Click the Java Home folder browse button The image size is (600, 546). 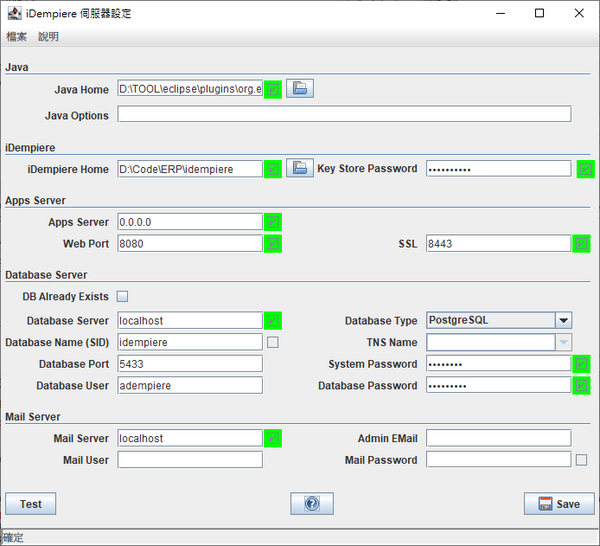[x=300, y=89]
